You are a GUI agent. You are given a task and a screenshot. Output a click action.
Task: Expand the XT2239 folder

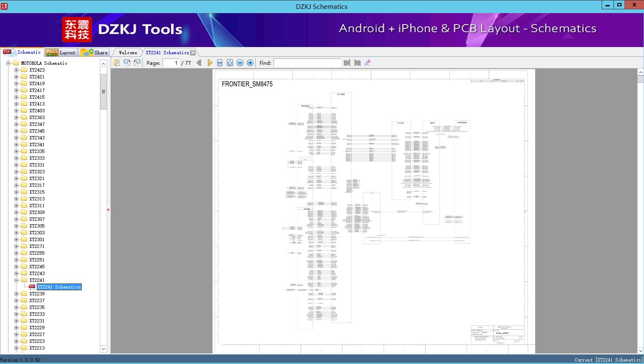(x=17, y=294)
